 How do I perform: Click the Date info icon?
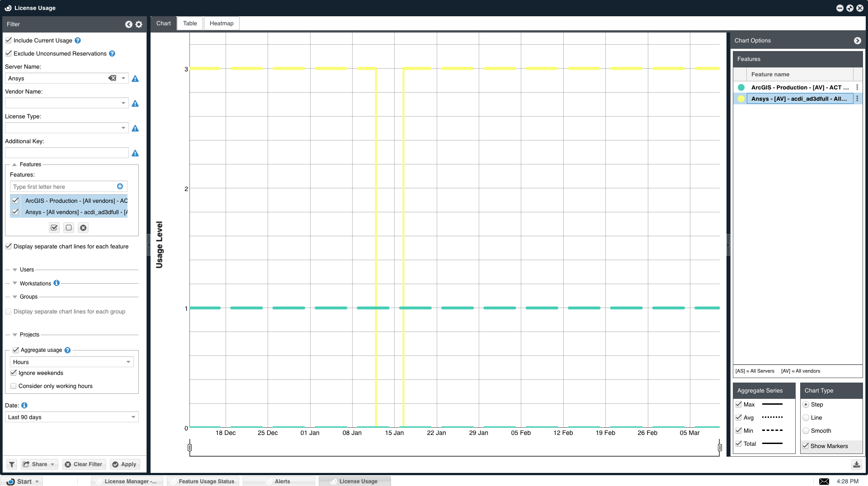(24, 406)
